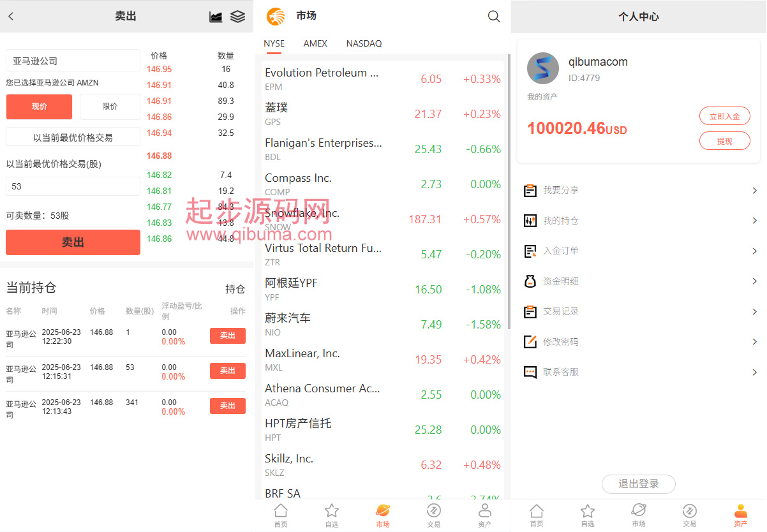Open the 持仓 link beside 当前持仓
The image size is (767, 532).
pyautogui.click(x=235, y=289)
